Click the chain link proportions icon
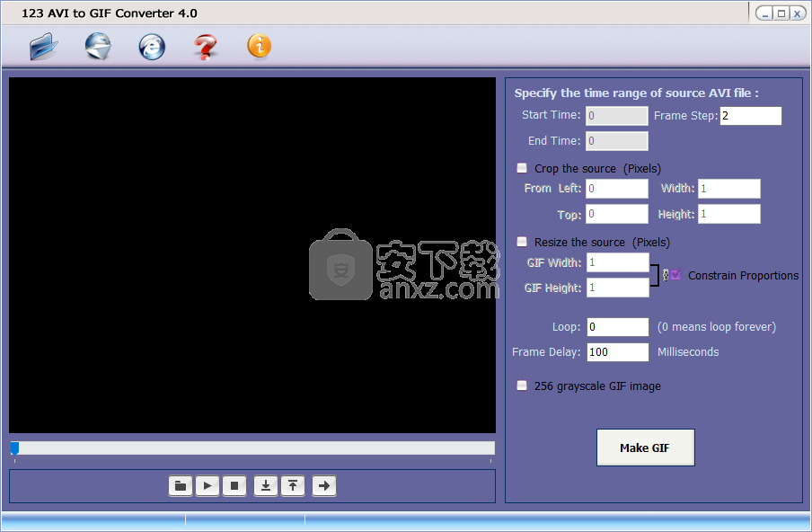Screen dimensions: 812x532 (666, 275)
